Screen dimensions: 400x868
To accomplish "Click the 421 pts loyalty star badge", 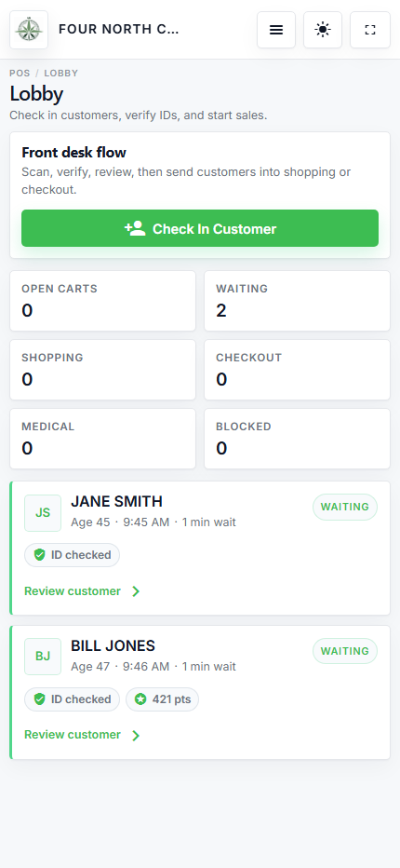I will pos(162,699).
